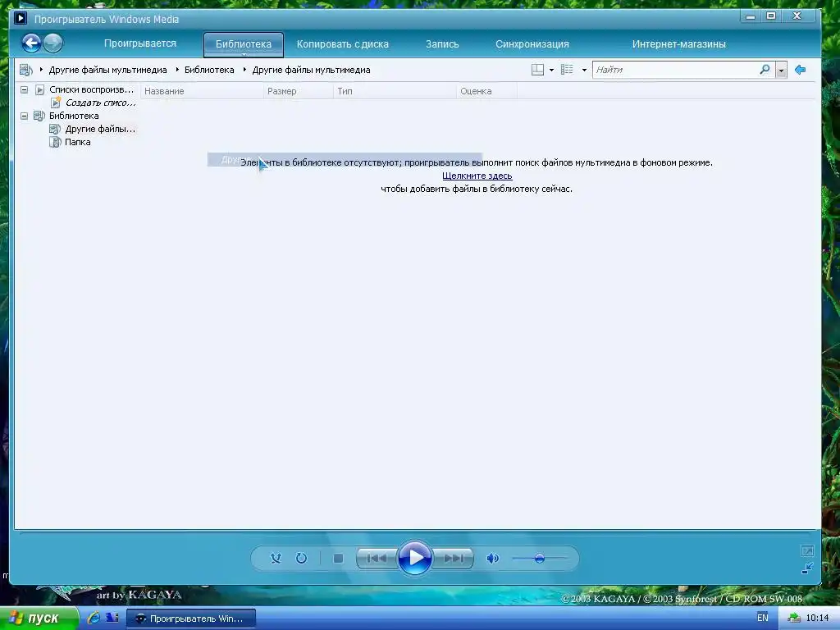Click the Library node icon in the tree
This screenshot has height=630, width=840.
39,116
